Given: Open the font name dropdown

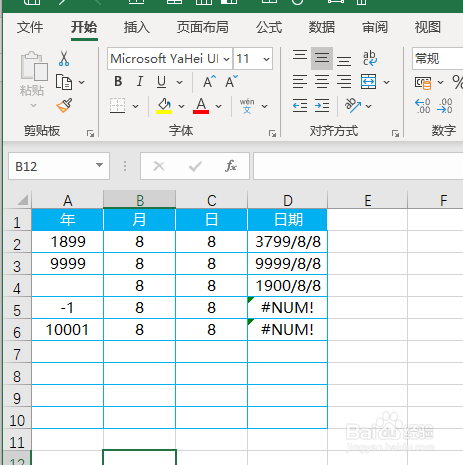Looking at the screenshot, I should coord(227,59).
